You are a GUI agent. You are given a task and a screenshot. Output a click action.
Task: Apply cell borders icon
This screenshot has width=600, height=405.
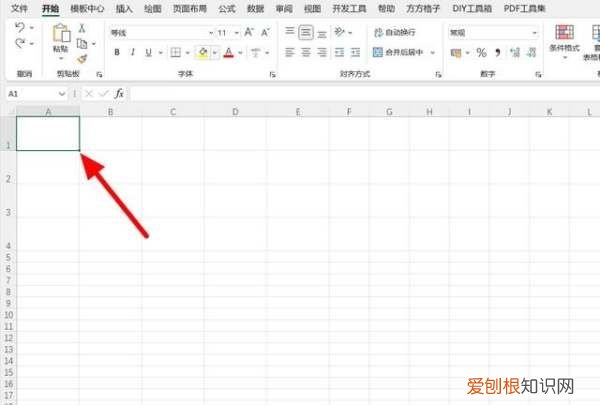coord(176,52)
